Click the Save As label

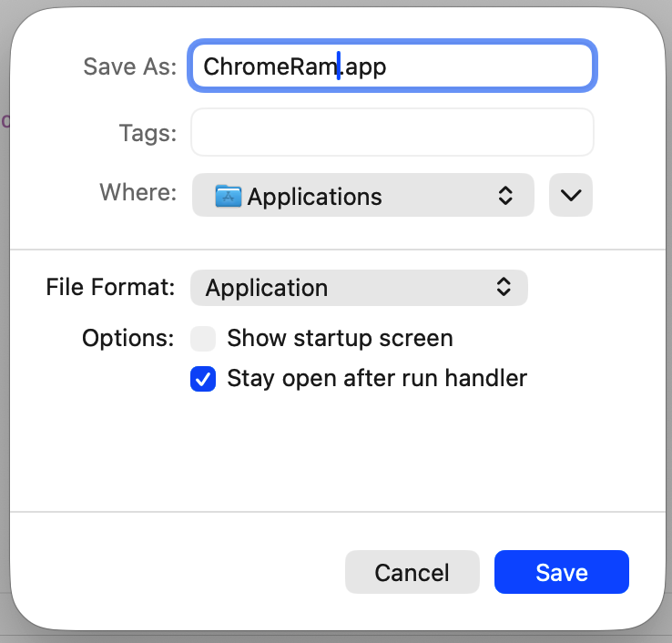(x=130, y=66)
